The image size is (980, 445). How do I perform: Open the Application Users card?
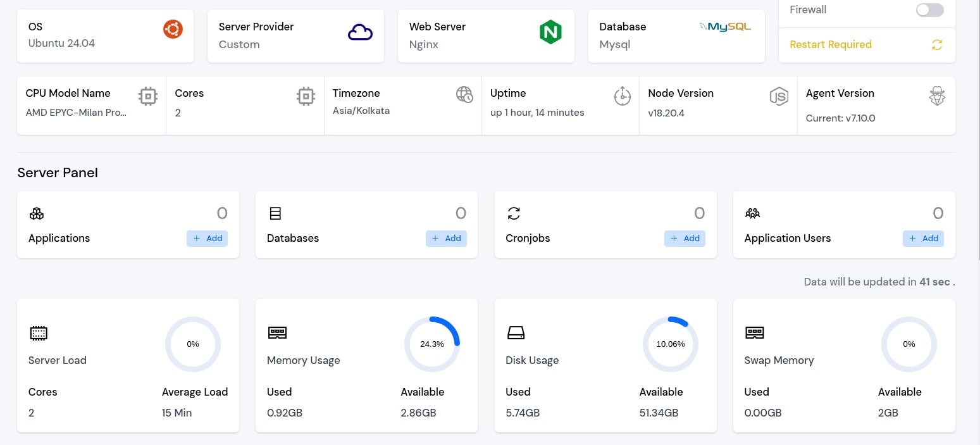(x=844, y=225)
